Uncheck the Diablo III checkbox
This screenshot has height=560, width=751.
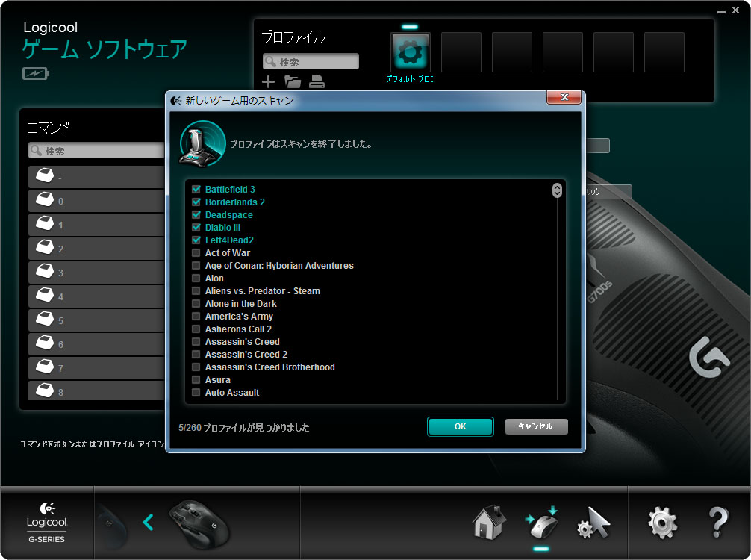click(x=196, y=227)
